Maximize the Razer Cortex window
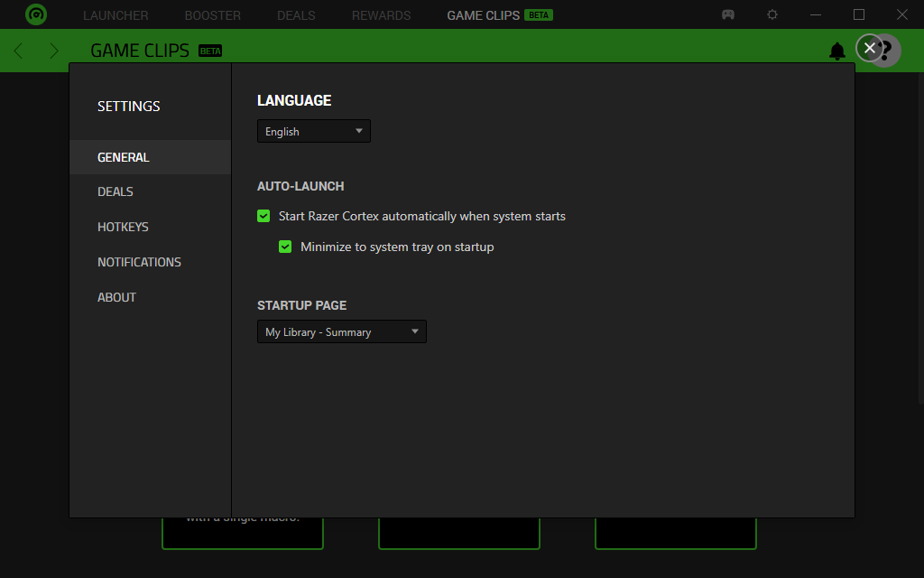Image resolution: width=924 pixels, height=578 pixels. click(x=859, y=15)
